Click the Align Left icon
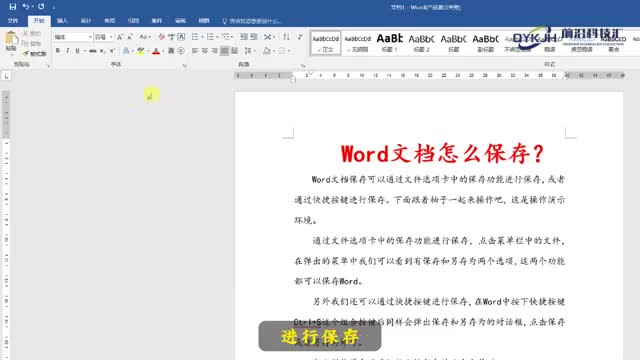Screen dimensions: 640x360 (x=195, y=51)
